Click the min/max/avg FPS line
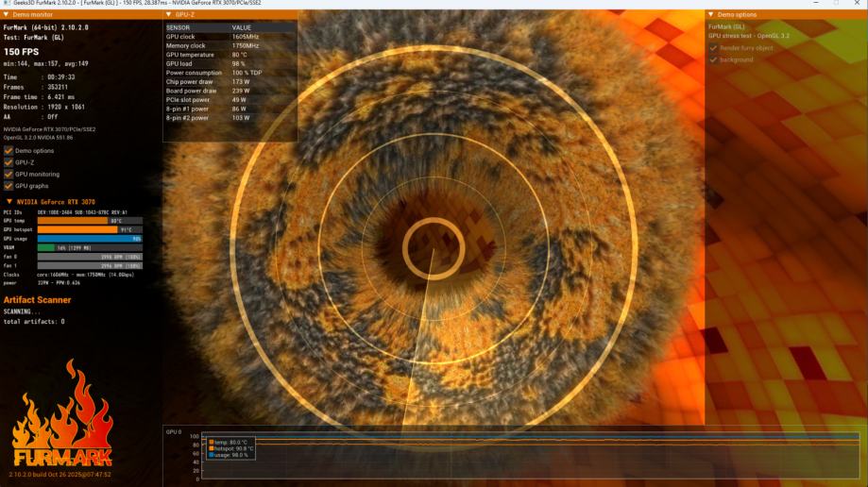868x487 pixels. 46,63
